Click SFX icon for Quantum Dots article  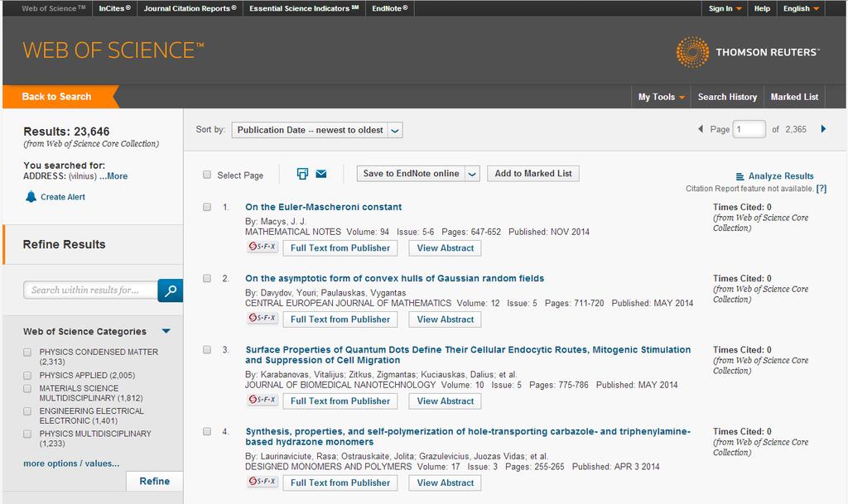(x=263, y=400)
